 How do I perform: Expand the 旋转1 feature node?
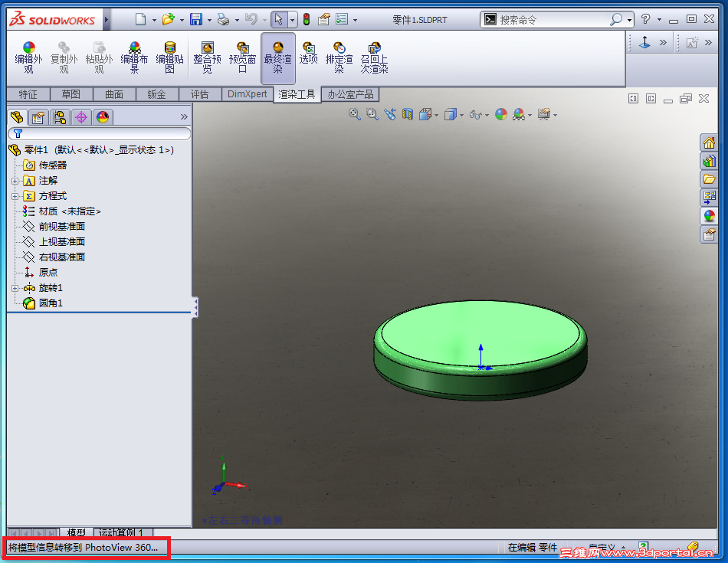[x=15, y=288]
